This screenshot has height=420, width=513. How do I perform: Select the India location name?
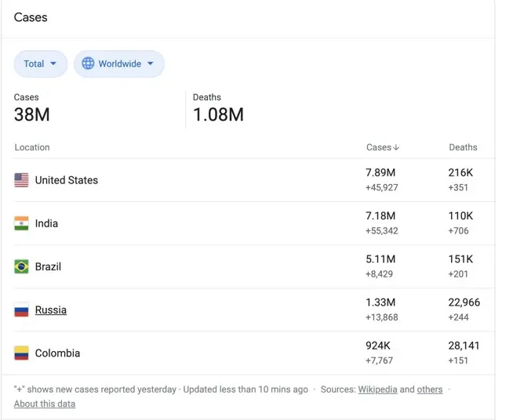47,223
